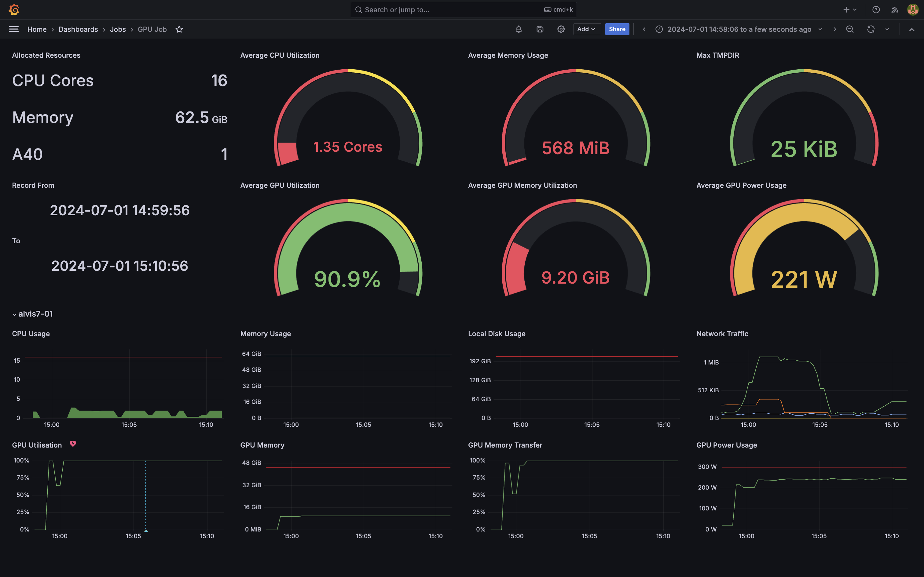Mark GPU Job dashboard as favorite

pos(179,29)
